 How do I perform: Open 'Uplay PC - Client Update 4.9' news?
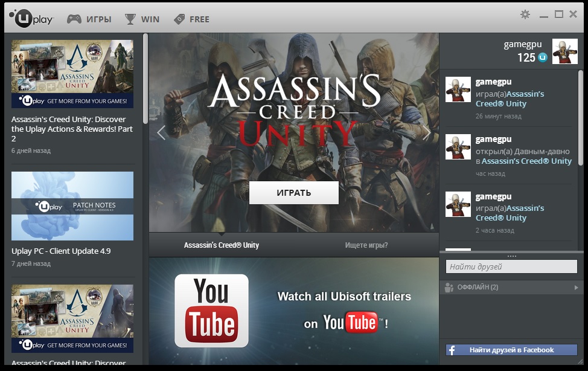pyautogui.click(x=61, y=251)
